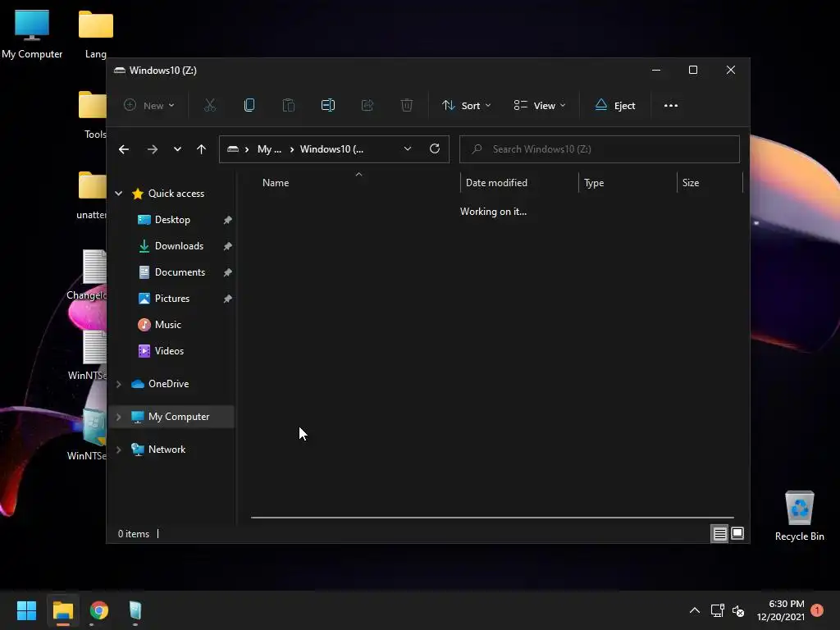Go up one folder level arrow
This screenshot has width=840, height=630.
(202, 149)
